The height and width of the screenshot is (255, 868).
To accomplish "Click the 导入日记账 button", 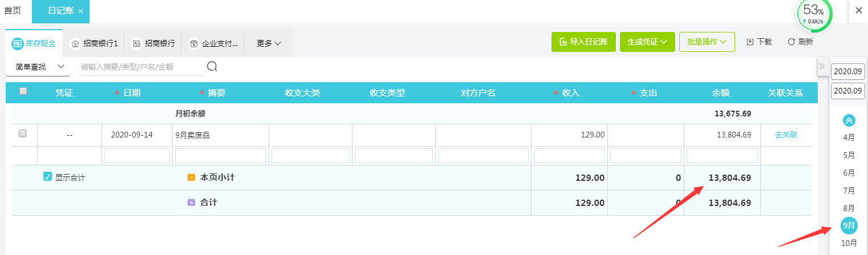I will [583, 42].
